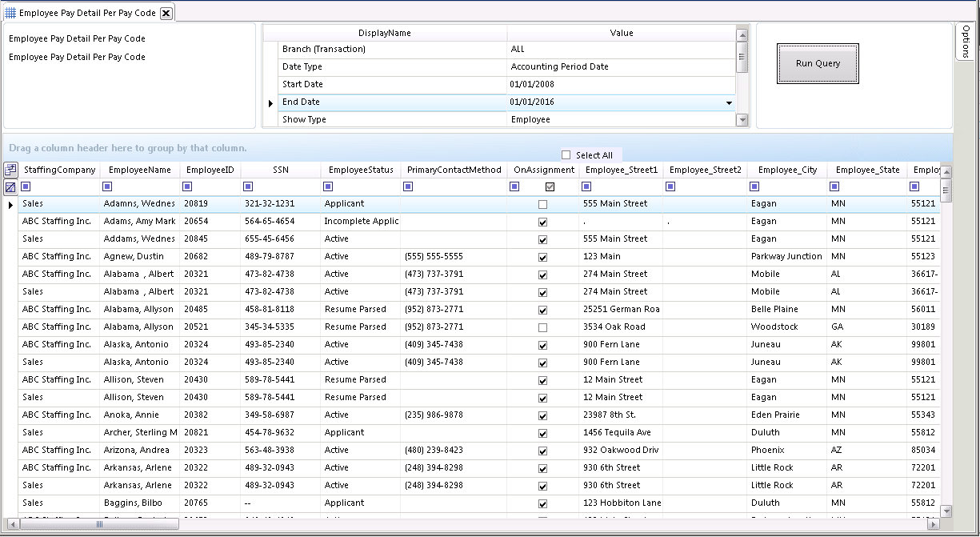
Task: Click the Value parameter column header
Action: click(622, 33)
